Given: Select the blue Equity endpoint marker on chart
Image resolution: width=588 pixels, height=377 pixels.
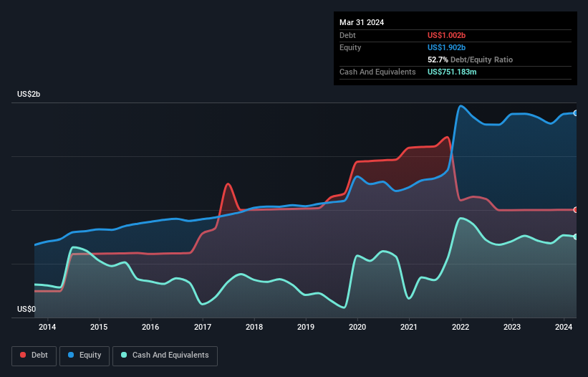Looking at the screenshot, I should (x=576, y=113).
